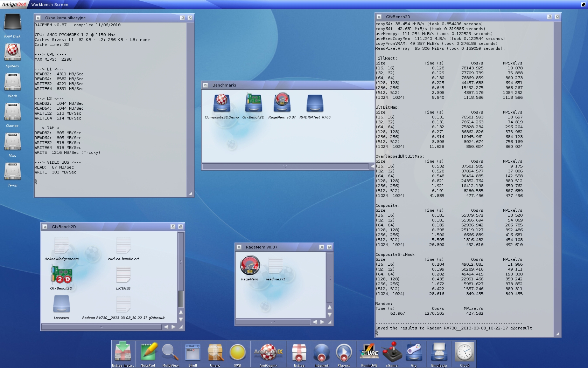Close the GfxBench2D results console window
The image size is (588, 368).
tap(379, 17)
